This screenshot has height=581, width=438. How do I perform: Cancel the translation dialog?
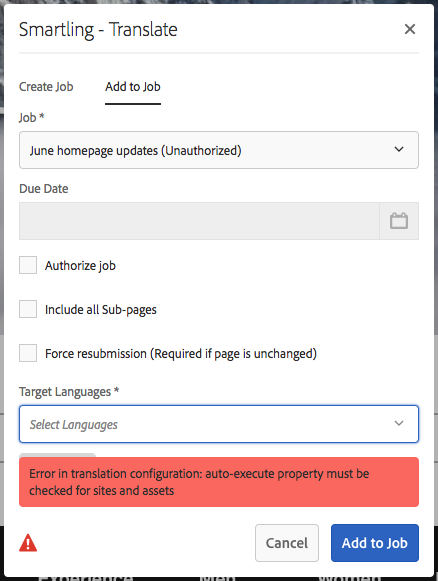287,543
